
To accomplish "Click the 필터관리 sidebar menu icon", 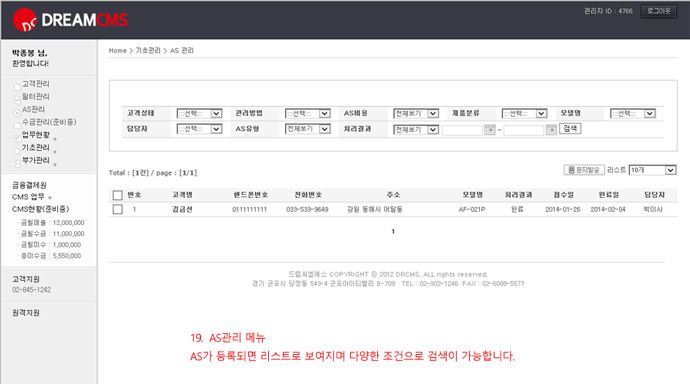I will (17, 99).
